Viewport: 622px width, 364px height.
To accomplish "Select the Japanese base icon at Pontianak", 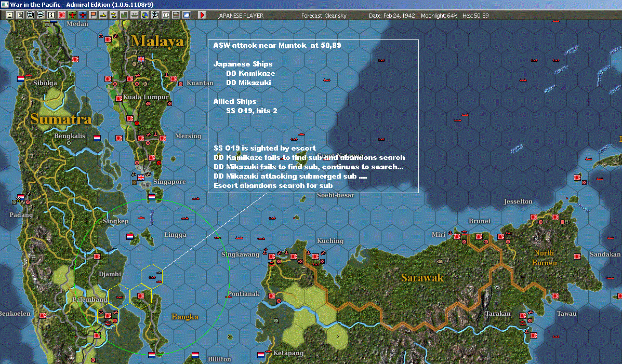I will (272, 296).
